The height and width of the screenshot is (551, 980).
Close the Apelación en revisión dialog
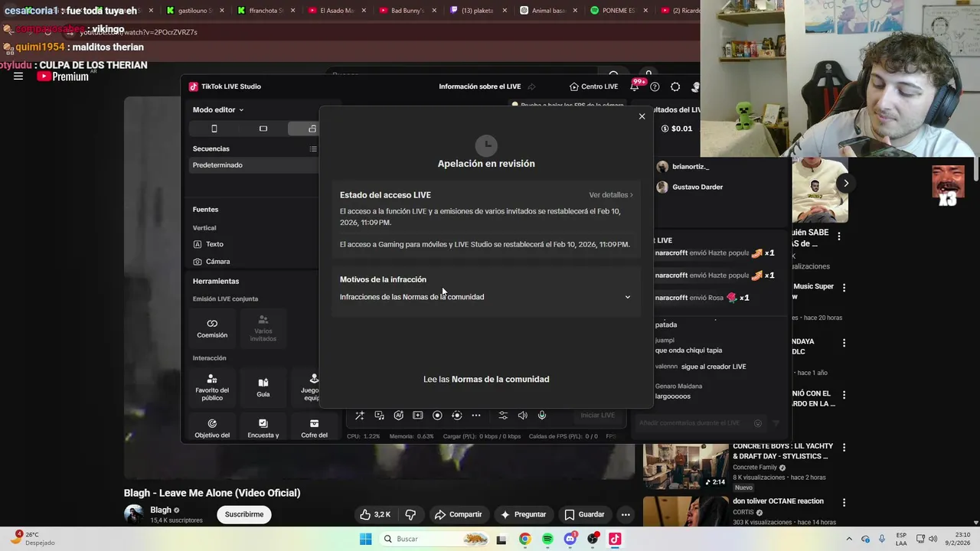[x=642, y=116]
